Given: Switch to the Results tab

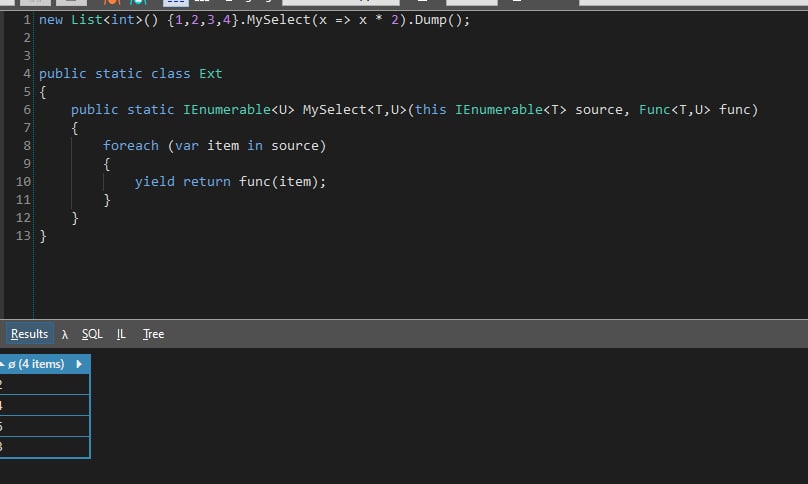Looking at the screenshot, I should point(29,334).
